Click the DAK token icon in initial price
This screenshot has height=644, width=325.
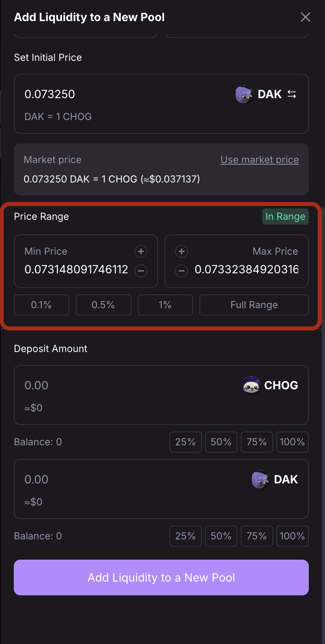(244, 94)
